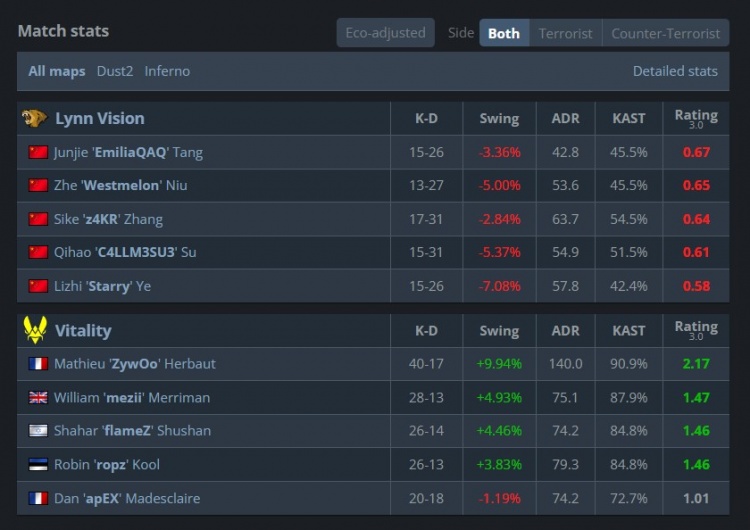Select the All maps tab
This screenshot has height=530, width=750.
coord(56,71)
